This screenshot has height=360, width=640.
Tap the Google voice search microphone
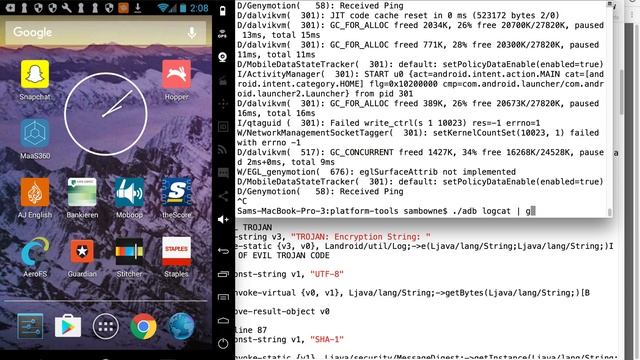192,32
